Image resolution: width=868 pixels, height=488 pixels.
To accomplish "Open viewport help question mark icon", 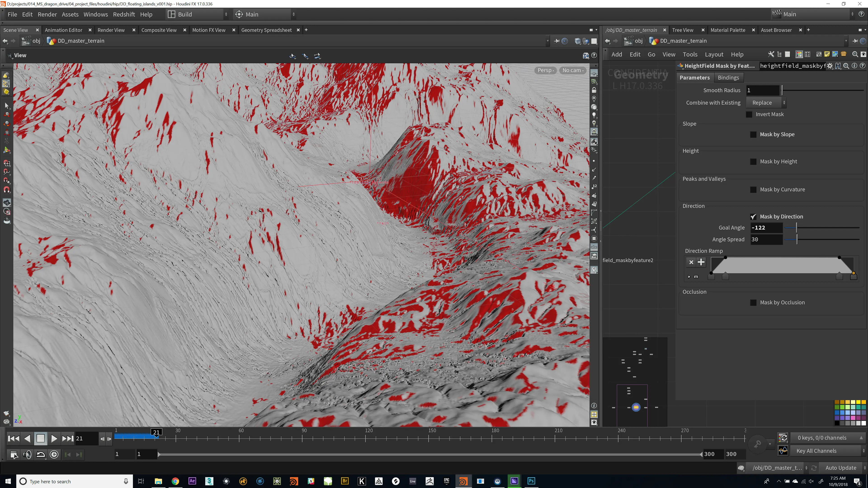I will [594, 56].
